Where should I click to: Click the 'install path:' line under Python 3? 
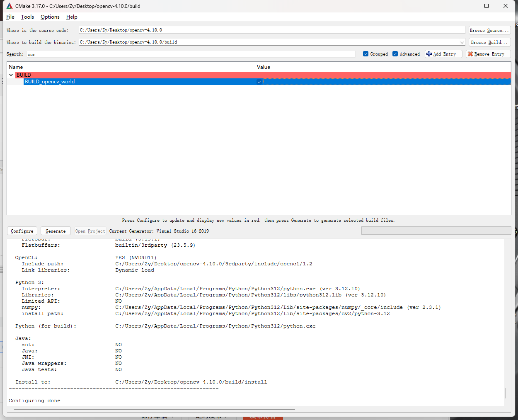tap(206, 313)
